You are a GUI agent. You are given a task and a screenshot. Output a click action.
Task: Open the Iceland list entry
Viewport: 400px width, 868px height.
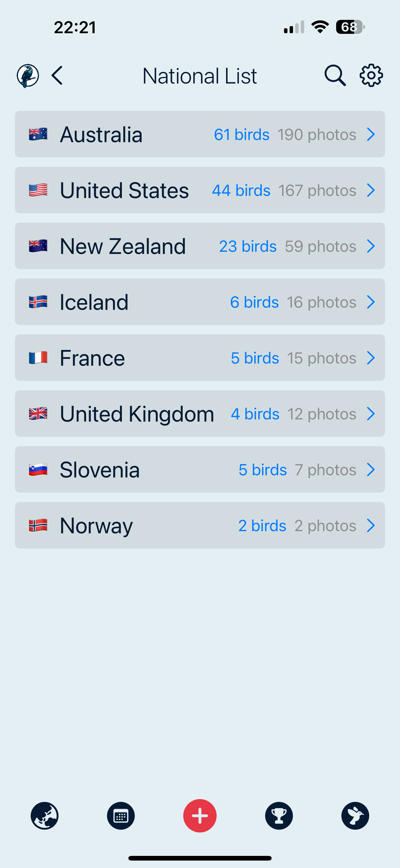[200, 302]
